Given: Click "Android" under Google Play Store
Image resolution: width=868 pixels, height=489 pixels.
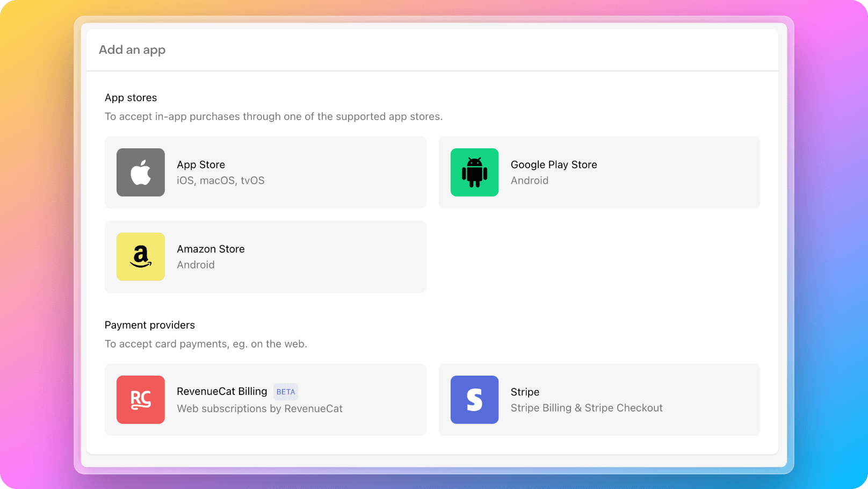Looking at the screenshot, I should (530, 181).
